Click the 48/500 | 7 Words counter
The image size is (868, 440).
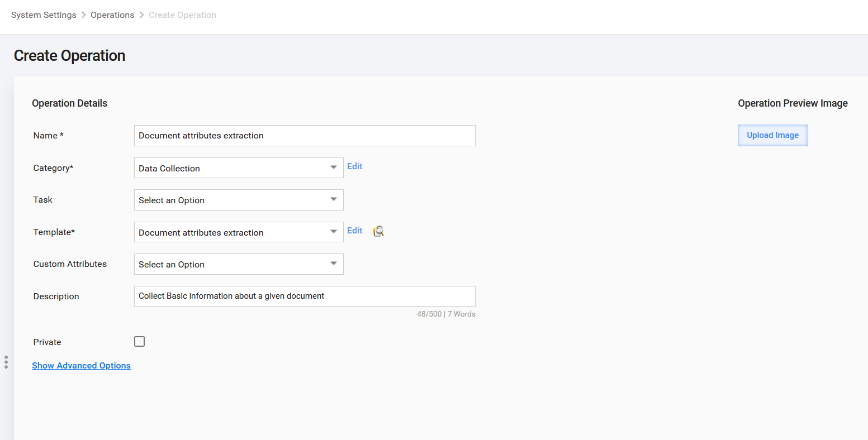pos(446,314)
